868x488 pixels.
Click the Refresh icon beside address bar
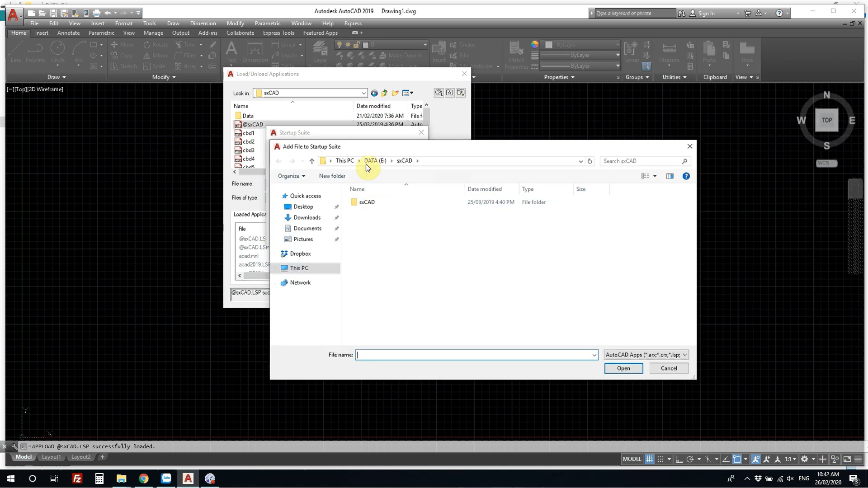pos(590,161)
